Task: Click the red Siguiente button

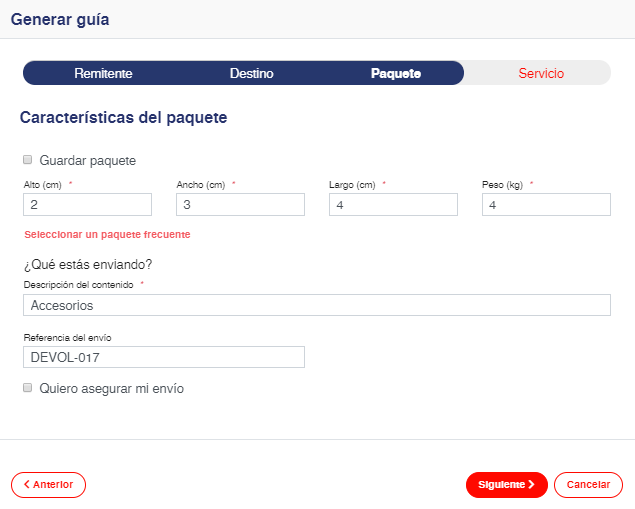Action: point(506,485)
